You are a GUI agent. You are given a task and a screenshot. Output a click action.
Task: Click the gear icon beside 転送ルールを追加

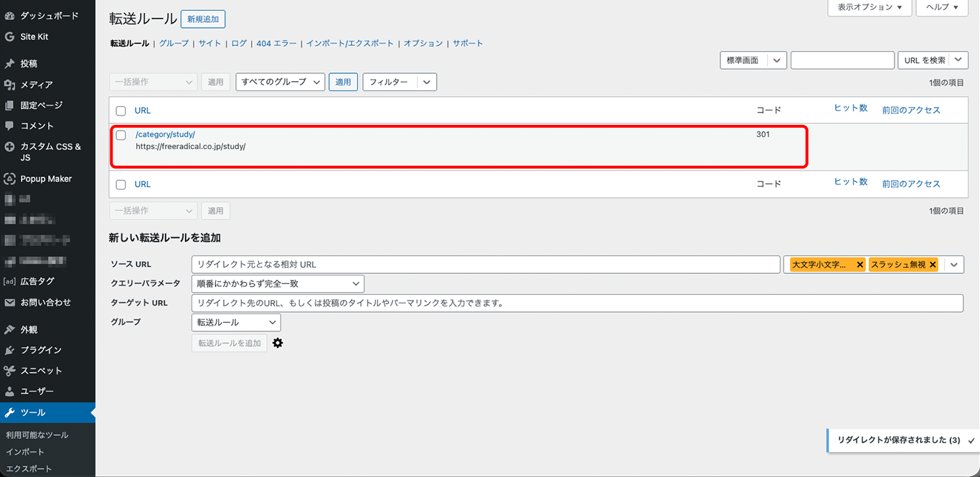pyautogui.click(x=278, y=343)
